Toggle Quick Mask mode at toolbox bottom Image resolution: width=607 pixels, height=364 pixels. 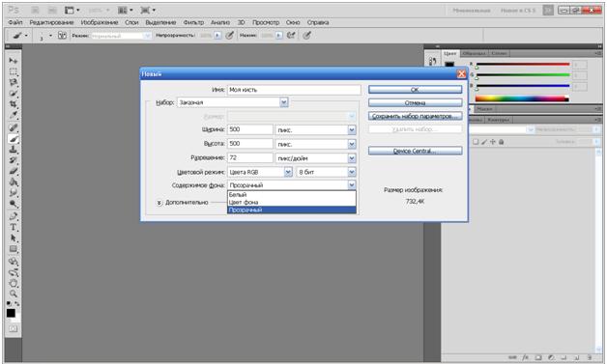(x=14, y=329)
